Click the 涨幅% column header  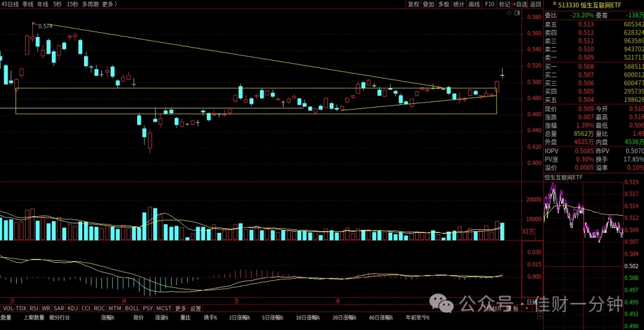coord(107,317)
